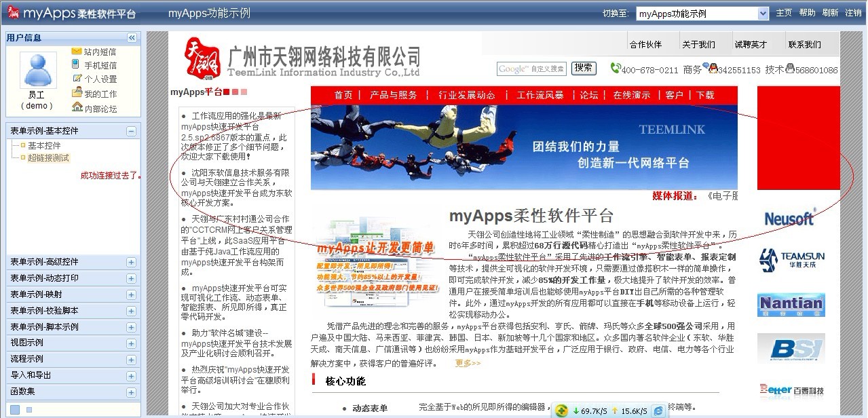Expand the 表单示例-动态打印 section

pyautogui.click(x=131, y=278)
